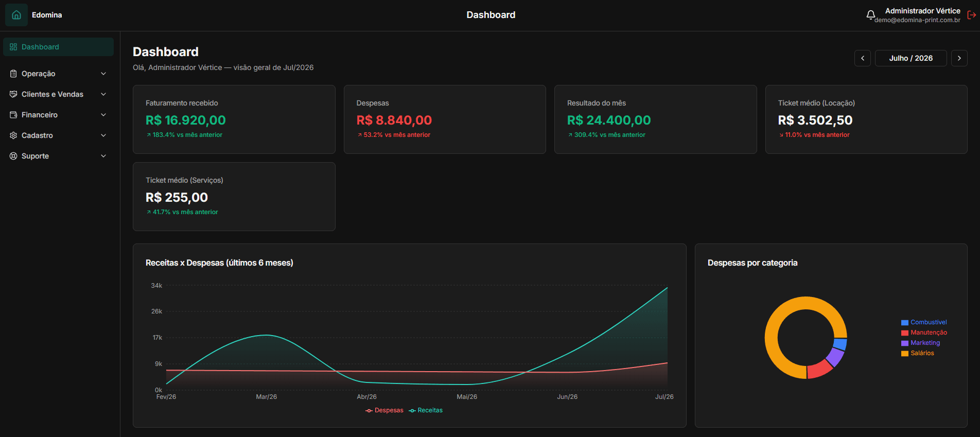The width and height of the screenshot is (980, 437).
Task: Toggle the Despesas series in chart legend
Action: tap(384, 410)
